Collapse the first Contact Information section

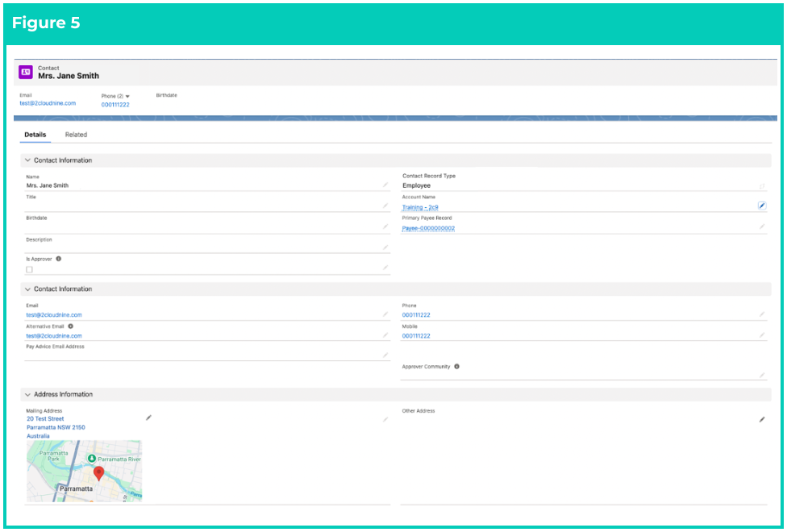tap(27, 160)
